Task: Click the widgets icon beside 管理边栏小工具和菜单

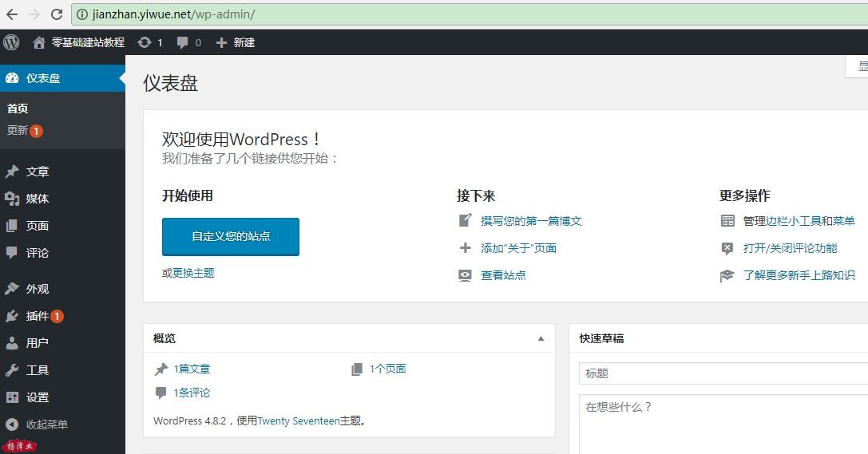Action: coord(727,221)
